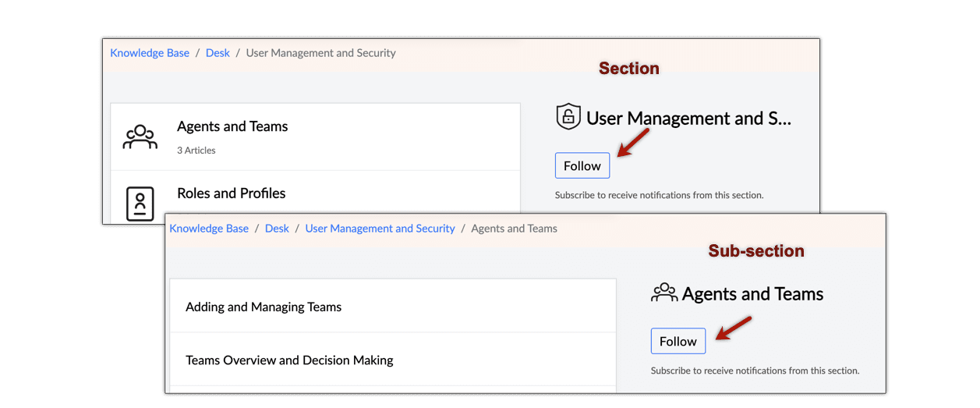980x408 pixels.
Task: Click the Agents and Teams breadcrumb text
Action: click(515, 229)
